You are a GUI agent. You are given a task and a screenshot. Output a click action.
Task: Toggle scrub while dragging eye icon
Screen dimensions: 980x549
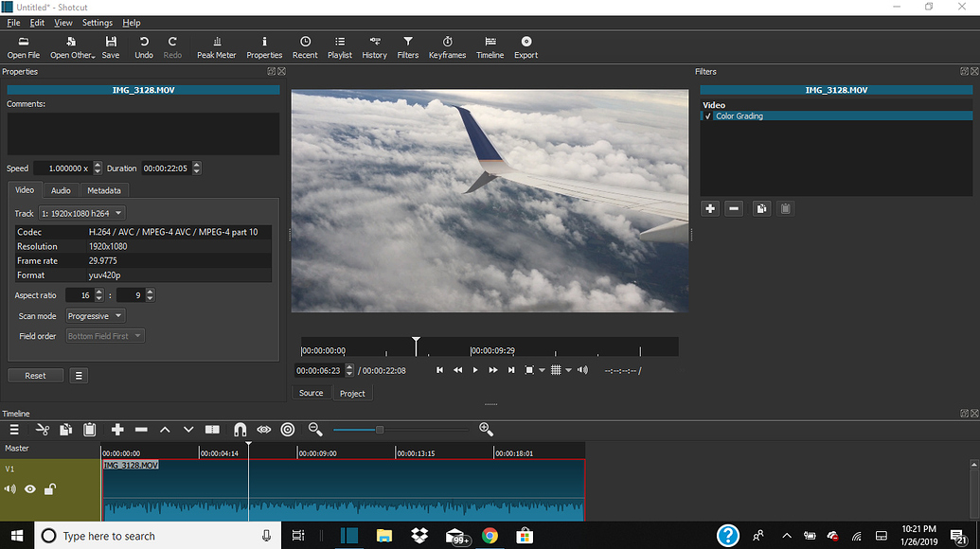pos(264,430)
